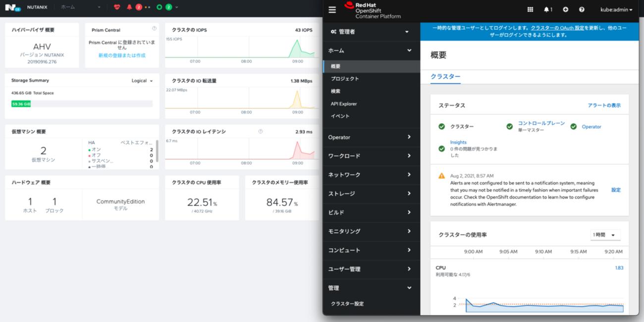This screenshot has height=322, width=644.
Task: Select 検索 in the sidebar
Action: 371,91
